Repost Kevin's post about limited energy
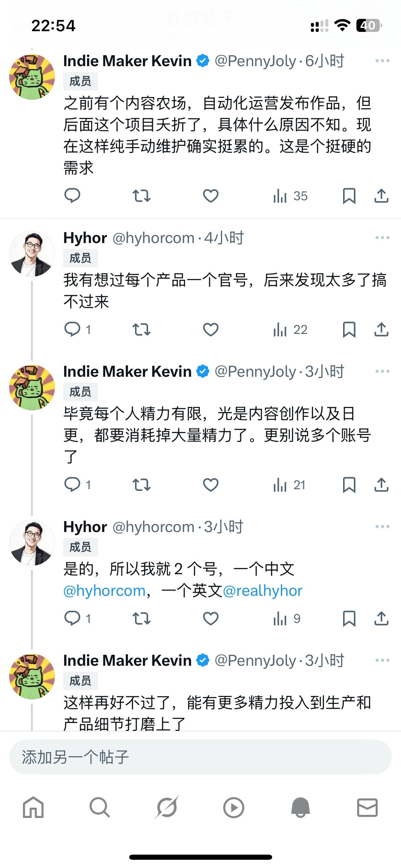Image resolution: width=401 pixels, height=868 pixels. [141, 485]
